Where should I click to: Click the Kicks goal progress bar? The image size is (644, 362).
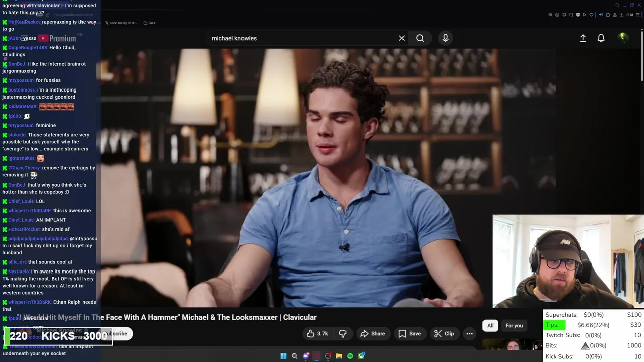coord(58,336)
